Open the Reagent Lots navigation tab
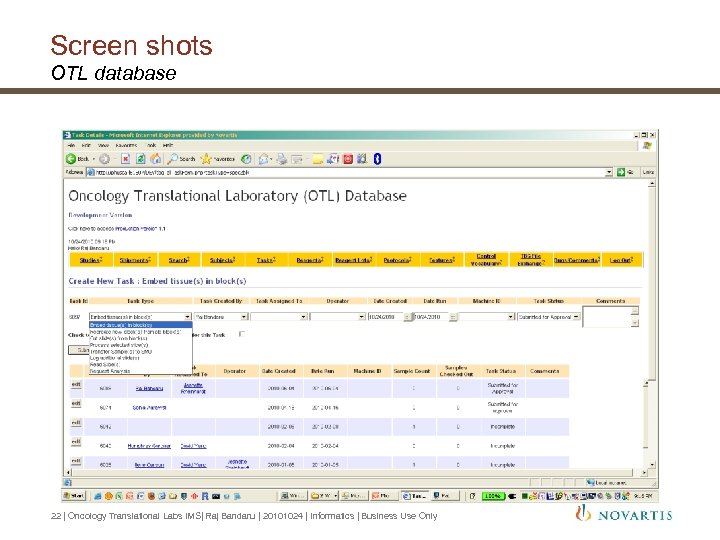This screenshot has height=540, width=720. pyautogui.click(x=353, y=260)
